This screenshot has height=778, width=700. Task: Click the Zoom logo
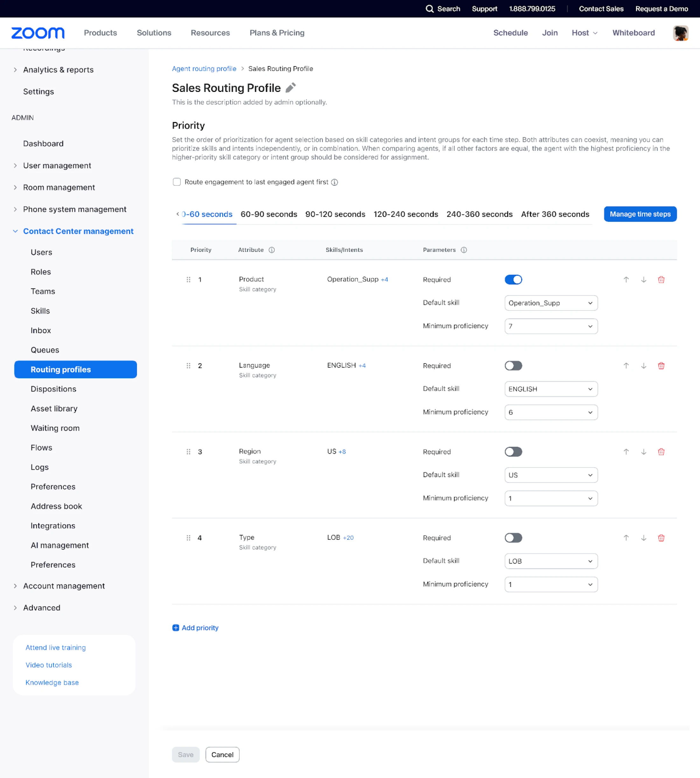click(38, 33)
